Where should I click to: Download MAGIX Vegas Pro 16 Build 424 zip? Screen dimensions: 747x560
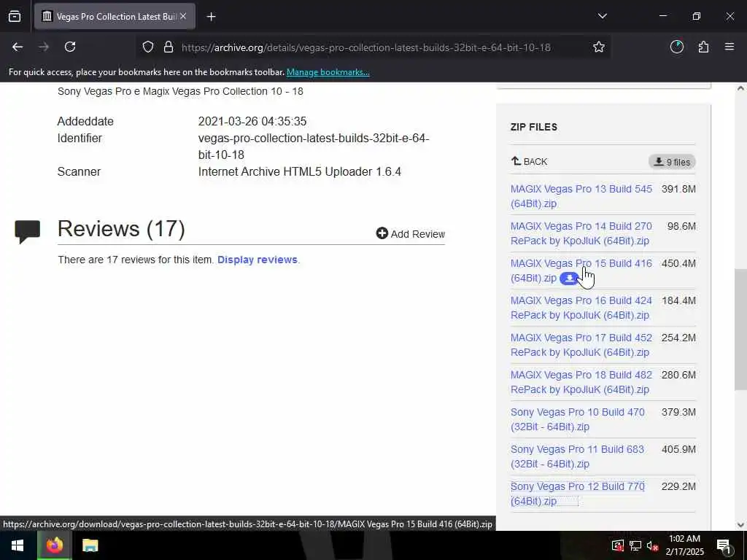click(x=581, y=308)
